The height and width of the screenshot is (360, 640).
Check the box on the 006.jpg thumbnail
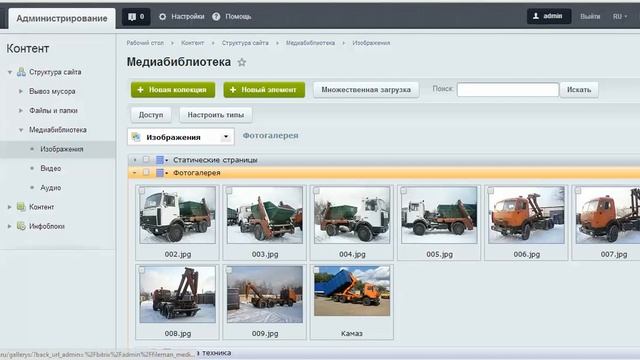(491, 191)
